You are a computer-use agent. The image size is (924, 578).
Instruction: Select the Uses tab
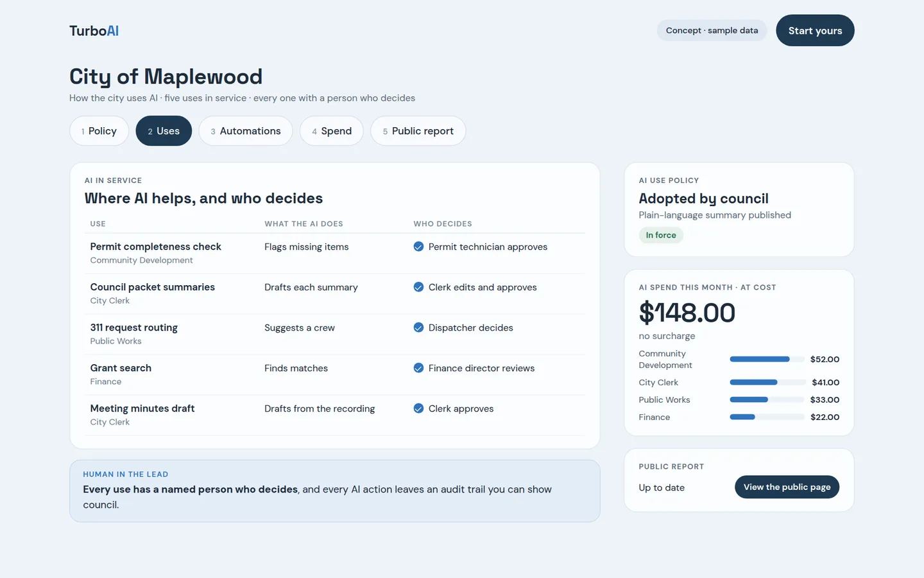tap(164, 131)
